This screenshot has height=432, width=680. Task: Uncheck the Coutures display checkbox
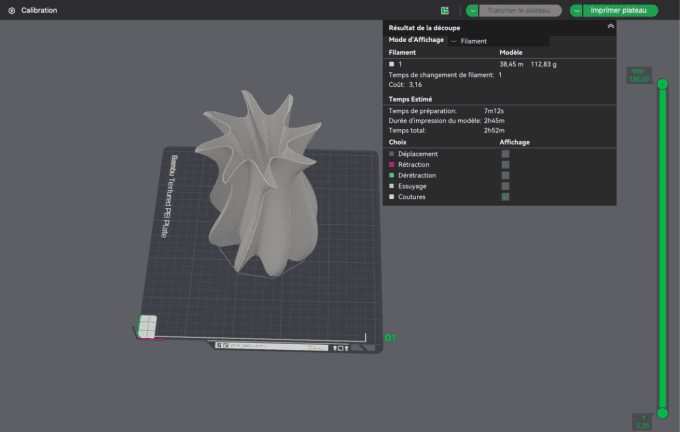pos(505,197)
